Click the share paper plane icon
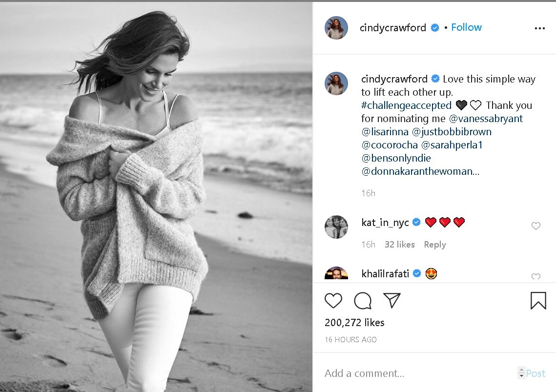 pos(391,300)
